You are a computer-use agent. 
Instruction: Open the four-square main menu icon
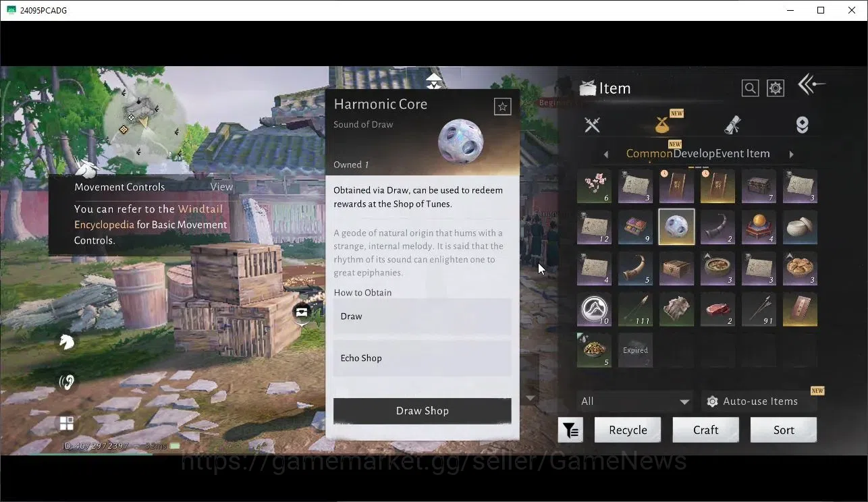[x=66, y=423]
